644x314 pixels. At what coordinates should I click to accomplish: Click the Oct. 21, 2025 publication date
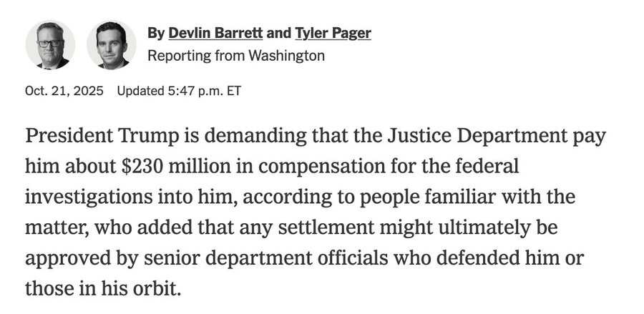(x=64, y=91)
